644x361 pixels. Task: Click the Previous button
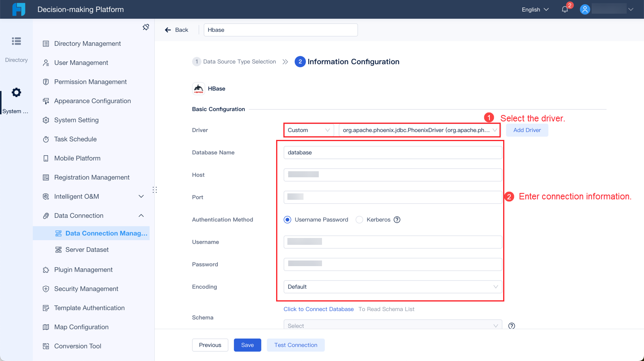[210, 345]
